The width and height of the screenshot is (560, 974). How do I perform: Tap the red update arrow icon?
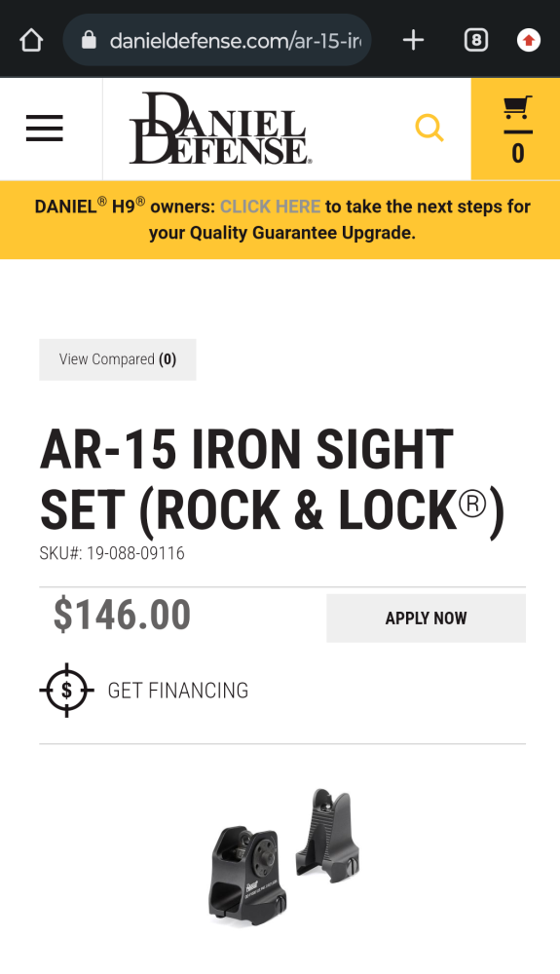[x=528, y=41]
